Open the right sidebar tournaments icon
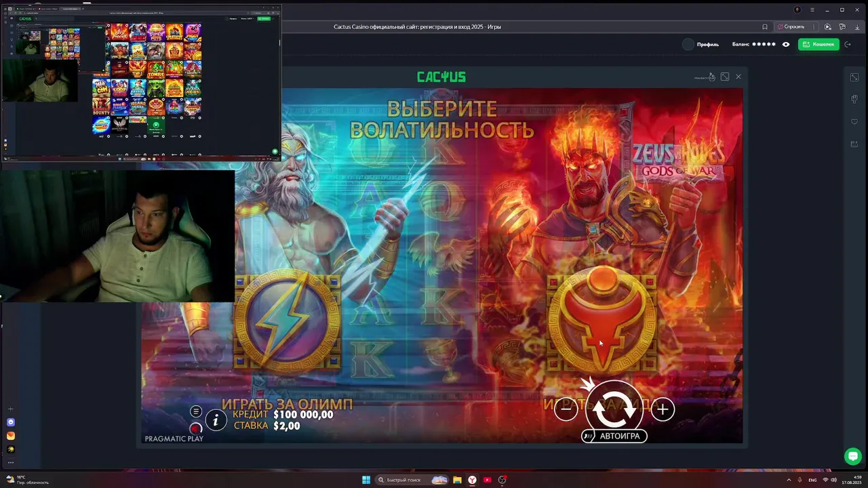The image size is (868, 488). pyautogui.click(x=854, y=100)
